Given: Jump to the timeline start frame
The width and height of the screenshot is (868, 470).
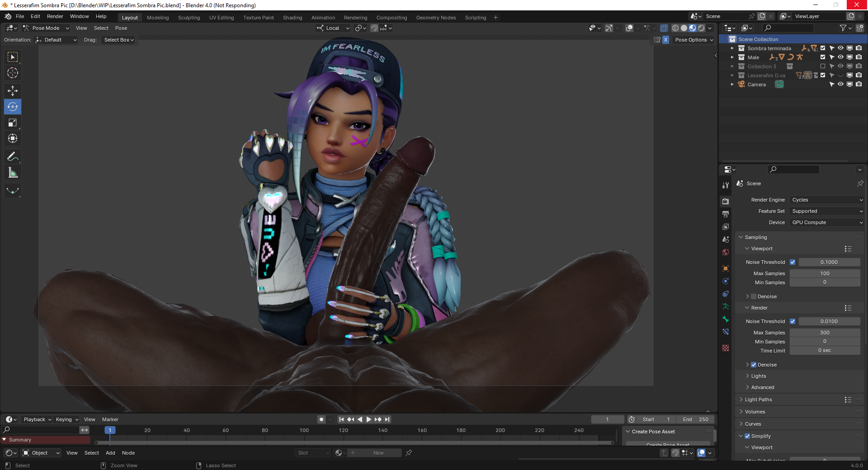Looking at the screenshot, I should pyautogui.click(x=341, y=419).
